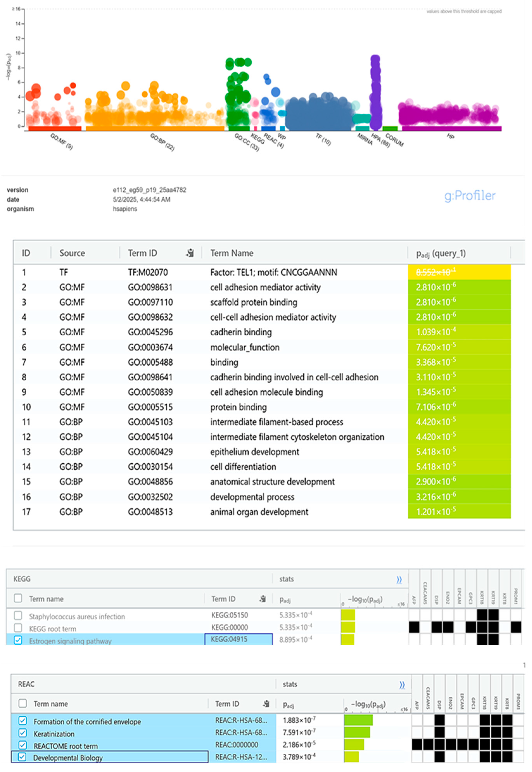Click version string e112_eg59_p19_25aa4782

click(149, 190)
